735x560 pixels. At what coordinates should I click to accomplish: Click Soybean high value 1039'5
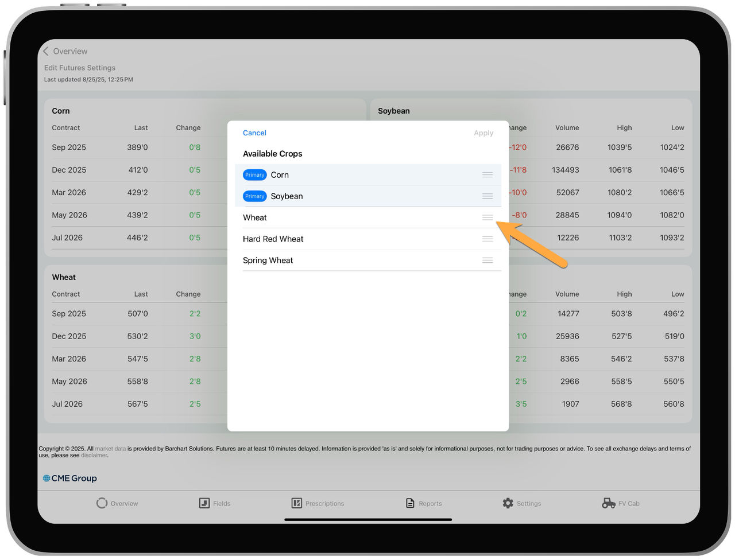click(620, 147)
